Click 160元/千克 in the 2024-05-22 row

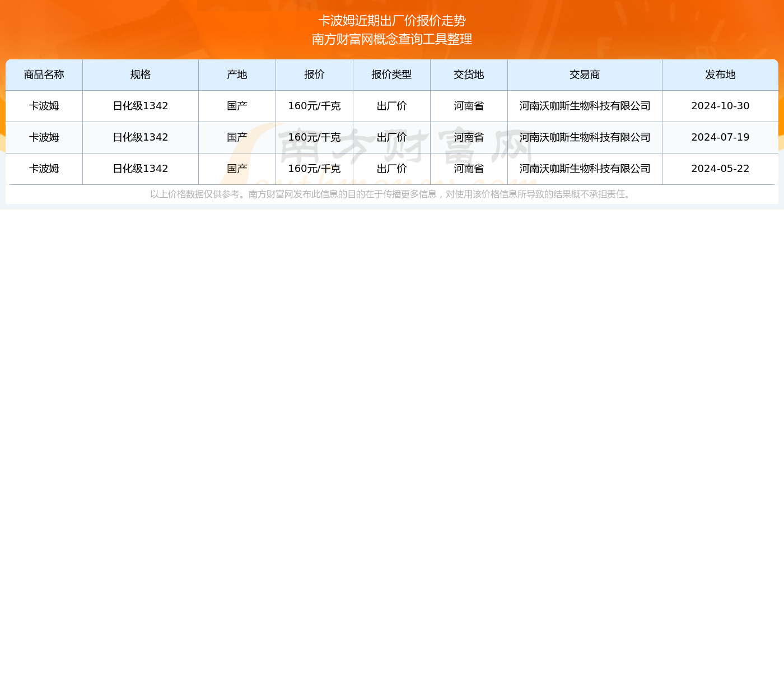pyautogui.click(x=314, y=169)
